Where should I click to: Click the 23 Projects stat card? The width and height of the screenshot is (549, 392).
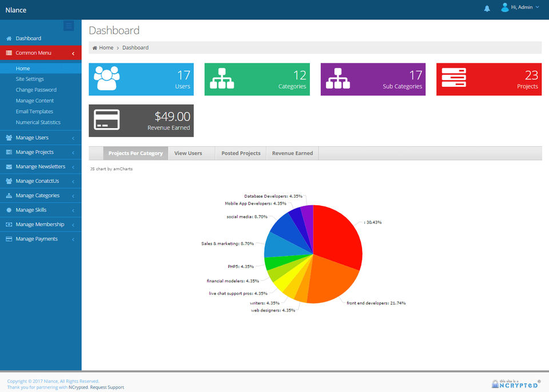(489, 79)
